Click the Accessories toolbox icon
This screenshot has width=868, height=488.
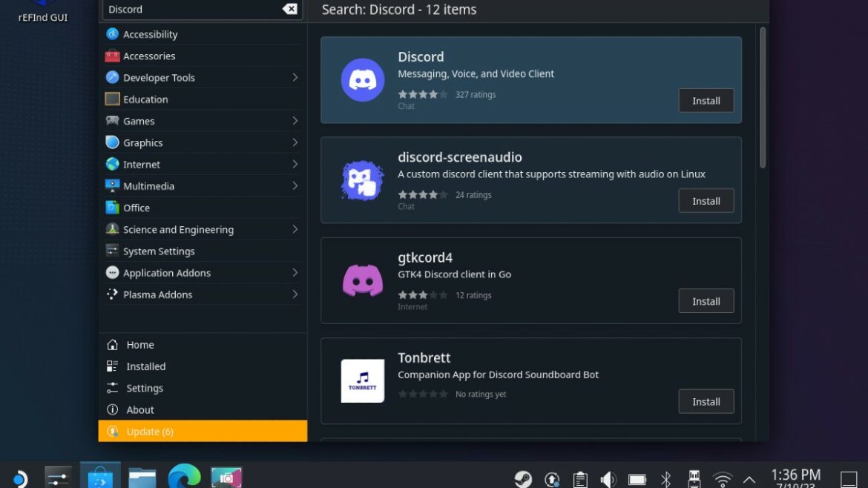click(112, 56)
